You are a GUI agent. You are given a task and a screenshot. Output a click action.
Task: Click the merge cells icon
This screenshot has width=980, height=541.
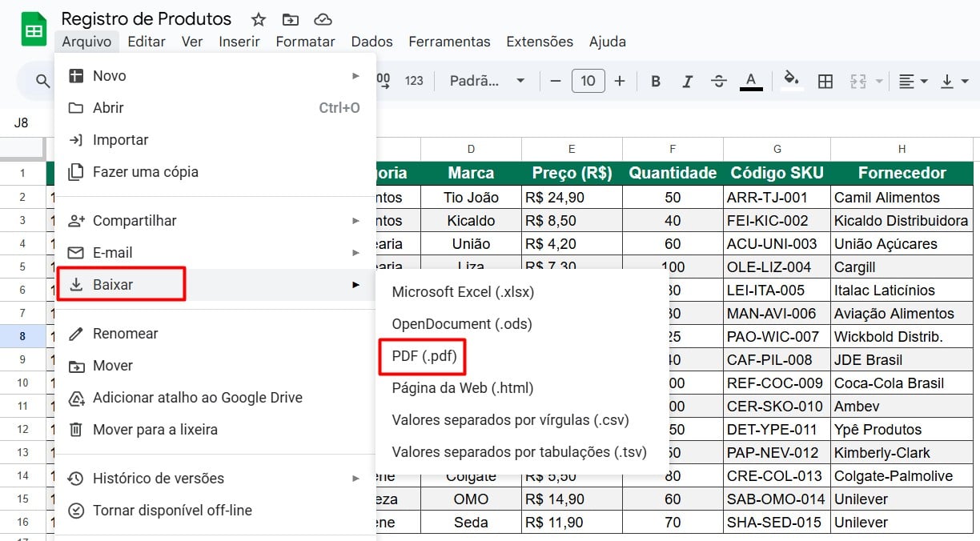(858, 81)
